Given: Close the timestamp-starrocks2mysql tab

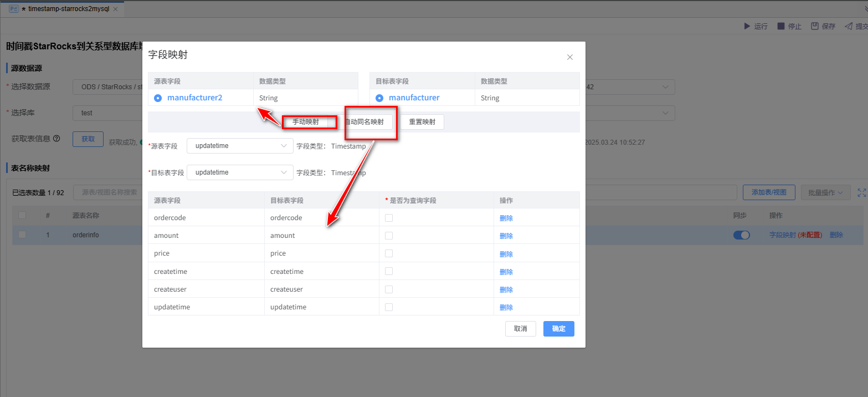Looking at the screenshot, I should pyautogui.click(x=115, y=9).
